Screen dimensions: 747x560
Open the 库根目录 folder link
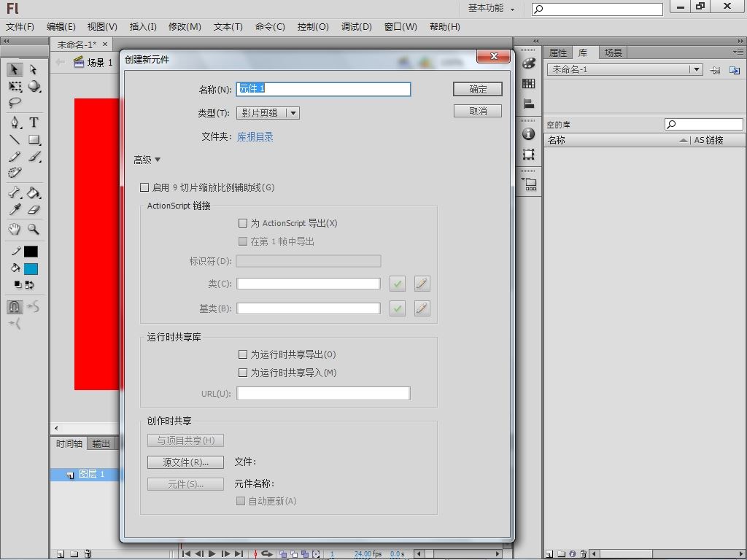click(255, 136)
